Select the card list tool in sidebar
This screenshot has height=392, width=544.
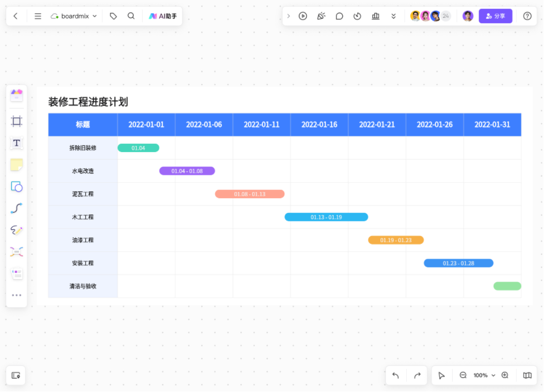[17, 274]
